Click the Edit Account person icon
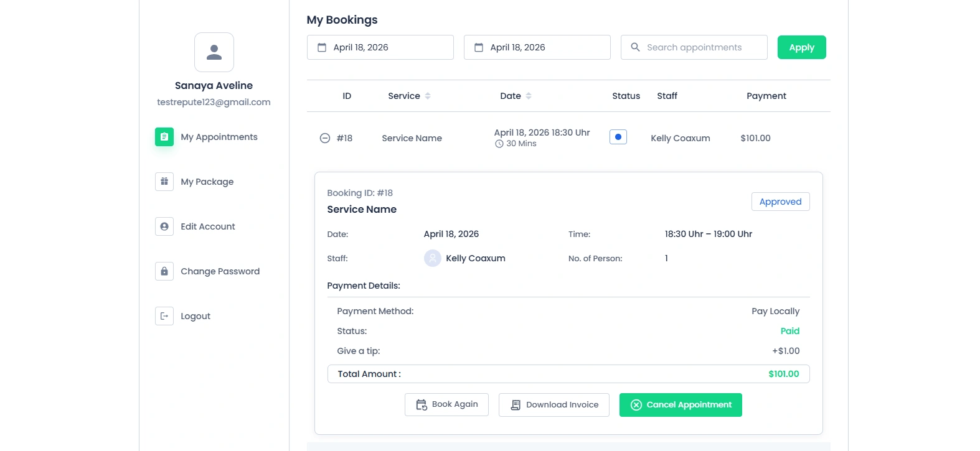 [x=164, y=226]
